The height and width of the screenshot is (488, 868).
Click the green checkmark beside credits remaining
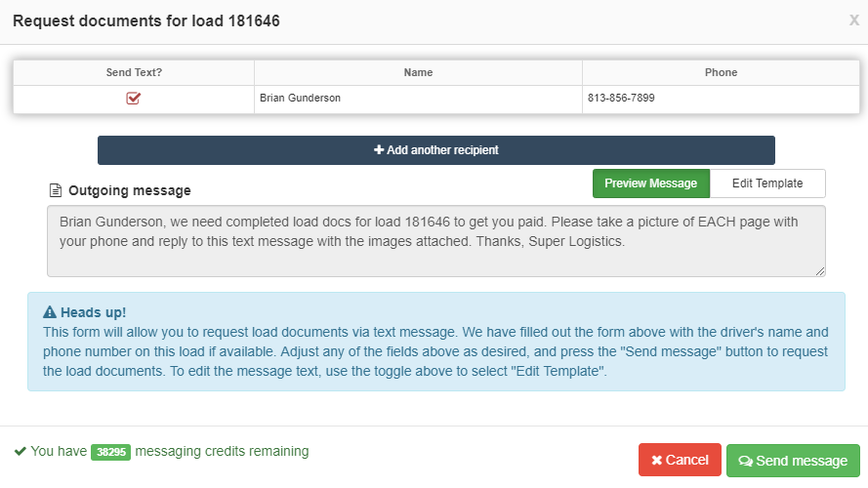tap(21, 451)
